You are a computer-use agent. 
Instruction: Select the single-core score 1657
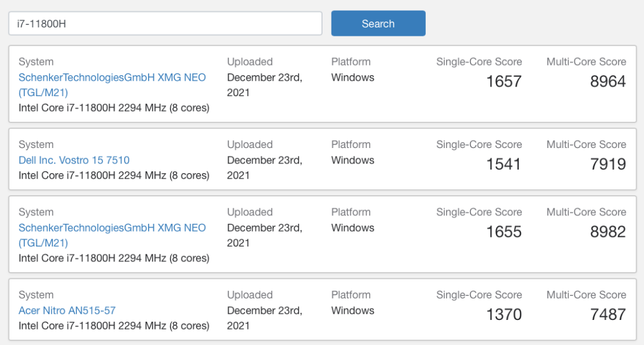click(x=503, y=82)
